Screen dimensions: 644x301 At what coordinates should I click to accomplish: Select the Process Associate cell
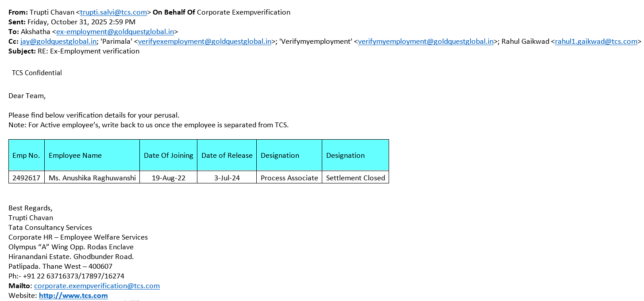click(289, 178)
